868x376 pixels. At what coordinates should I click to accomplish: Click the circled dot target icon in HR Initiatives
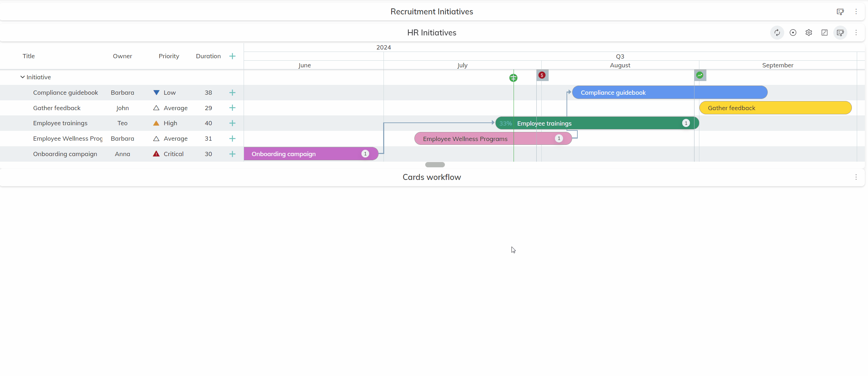click(x=793, y=33)
